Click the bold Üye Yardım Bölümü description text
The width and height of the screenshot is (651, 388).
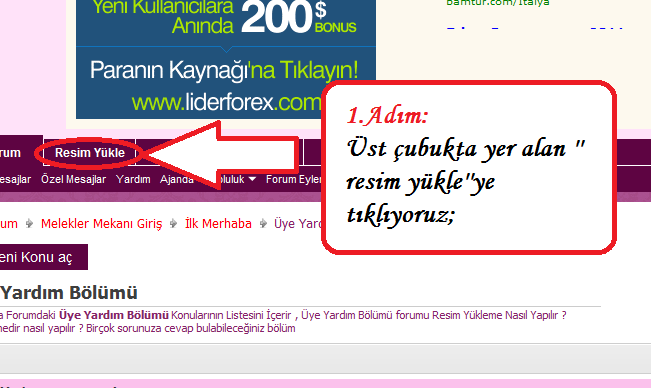click(x=114, y=315)
